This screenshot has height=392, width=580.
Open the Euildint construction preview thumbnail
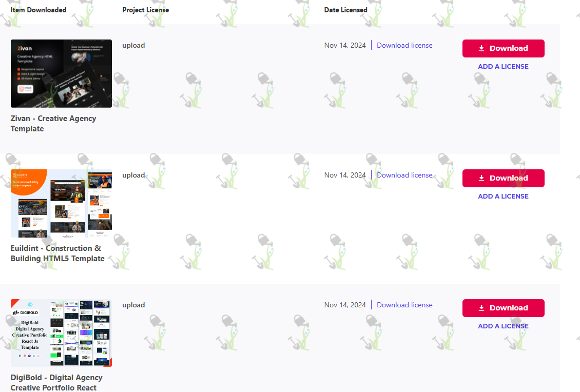click(x=61, y=203)
